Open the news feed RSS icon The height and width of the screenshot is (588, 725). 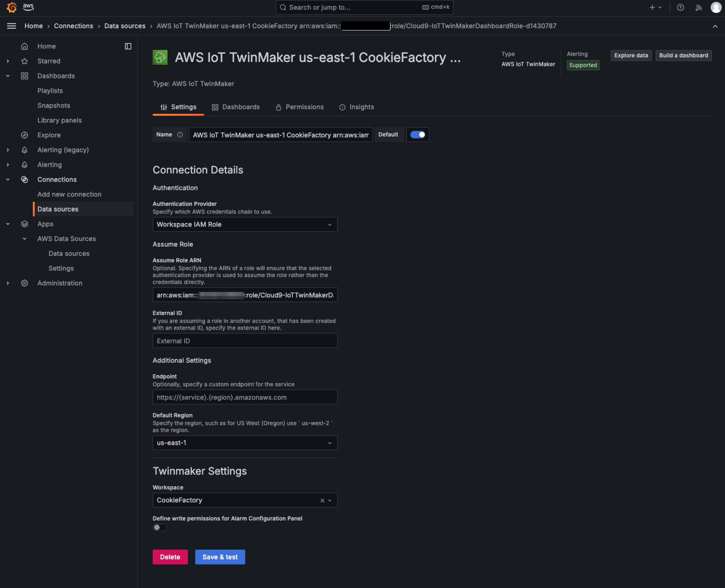coord(699,7)
